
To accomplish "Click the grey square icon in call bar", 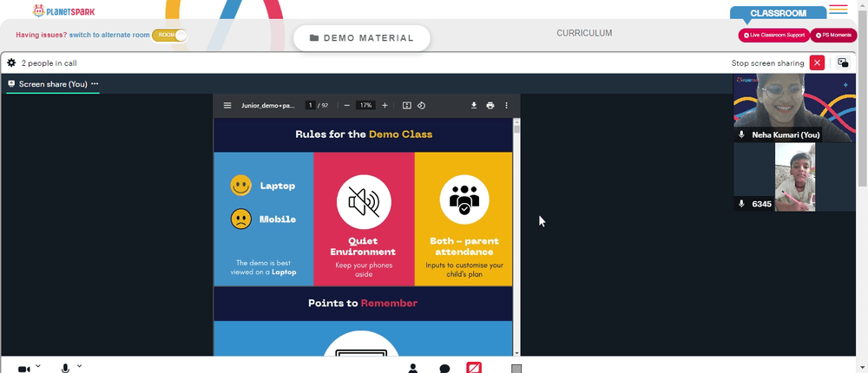I will click(x=516, y=369).
